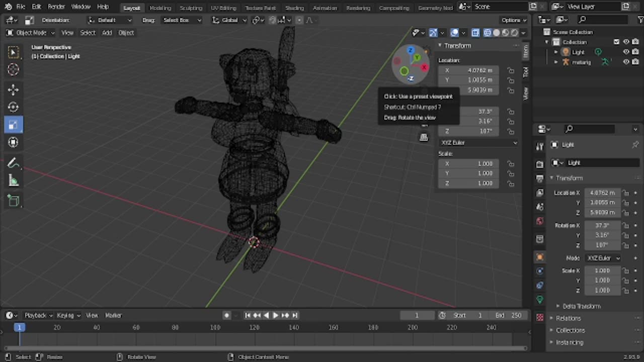Select the Transform tool

[14, 142]
